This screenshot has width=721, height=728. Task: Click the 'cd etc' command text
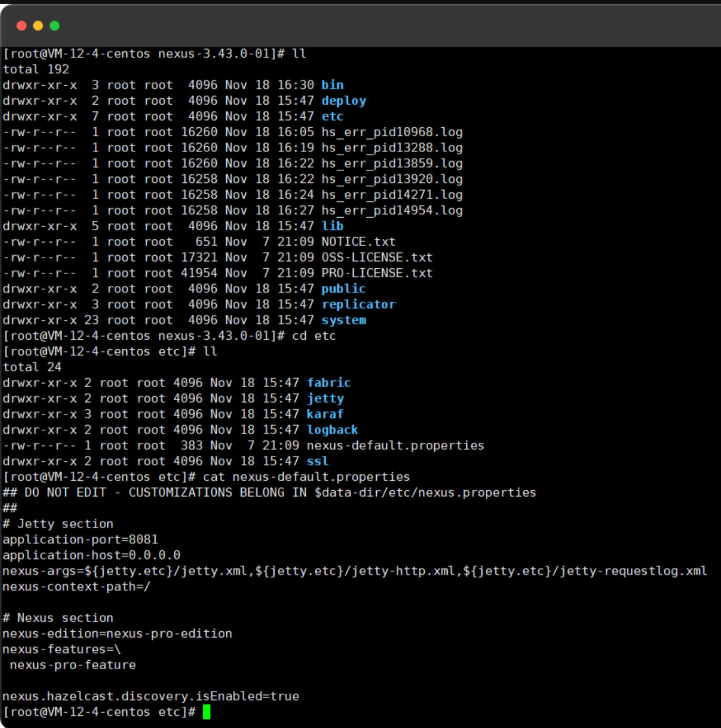coord(314,336)
